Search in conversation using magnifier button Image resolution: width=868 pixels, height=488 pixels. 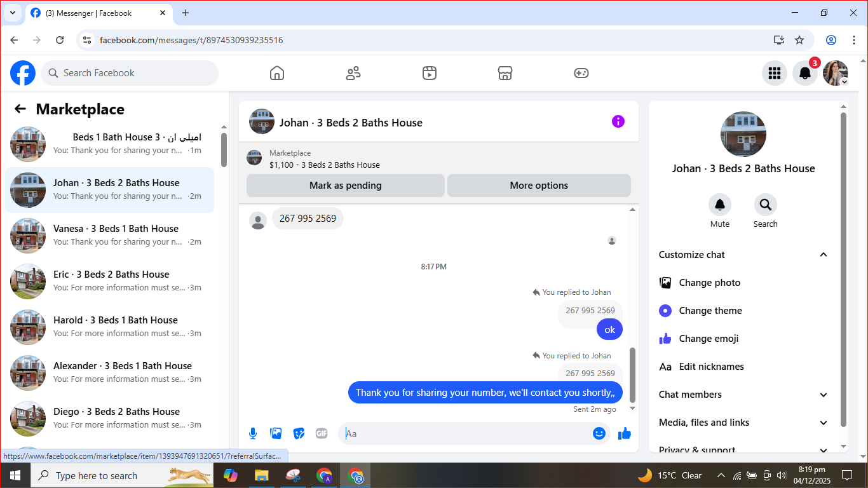[766, 205]
